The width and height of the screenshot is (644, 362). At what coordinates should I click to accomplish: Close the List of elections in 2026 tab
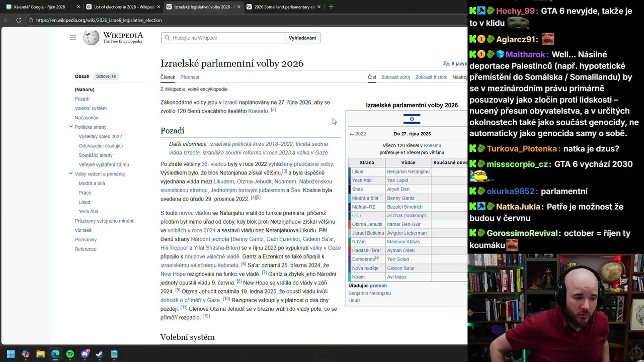158,7
